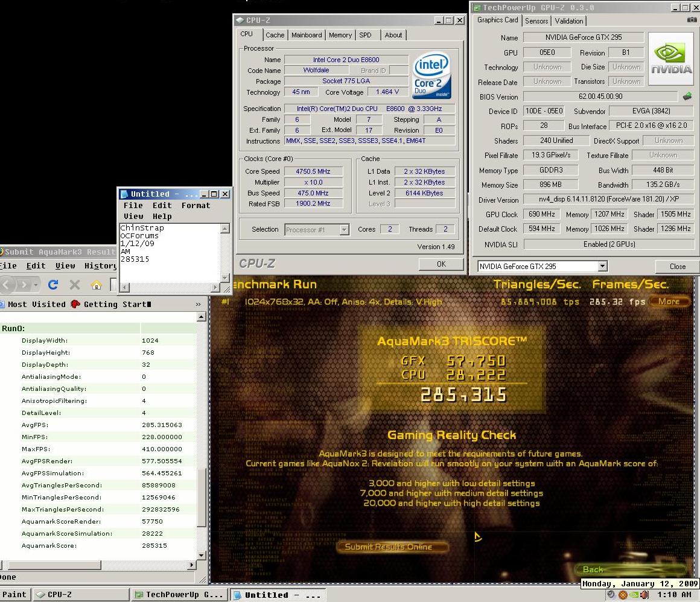Open the browser Edit menu

(36, 265)
